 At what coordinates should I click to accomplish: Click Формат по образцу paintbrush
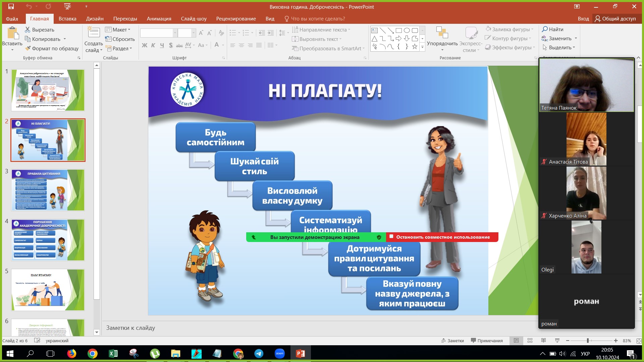point(52,49)
